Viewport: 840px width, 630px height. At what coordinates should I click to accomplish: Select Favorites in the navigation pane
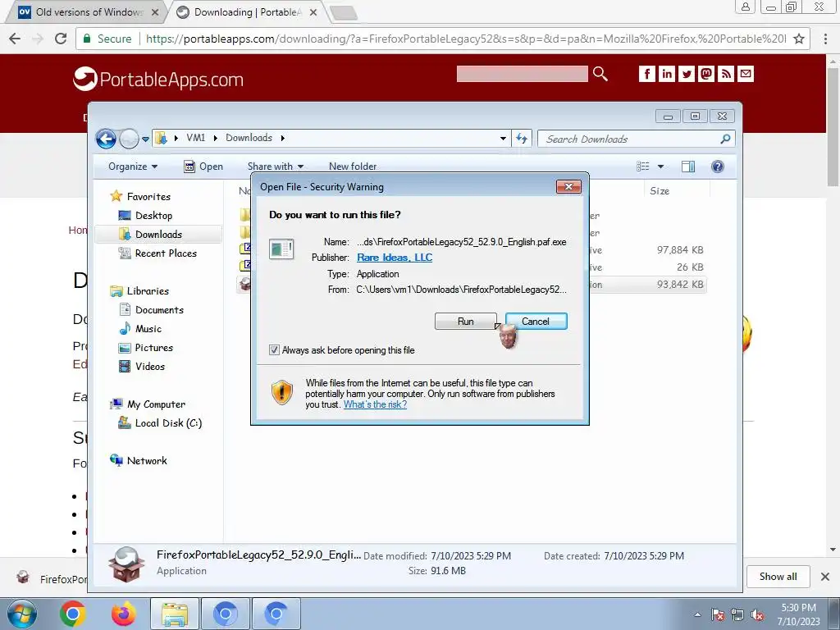tap(148, 197)
